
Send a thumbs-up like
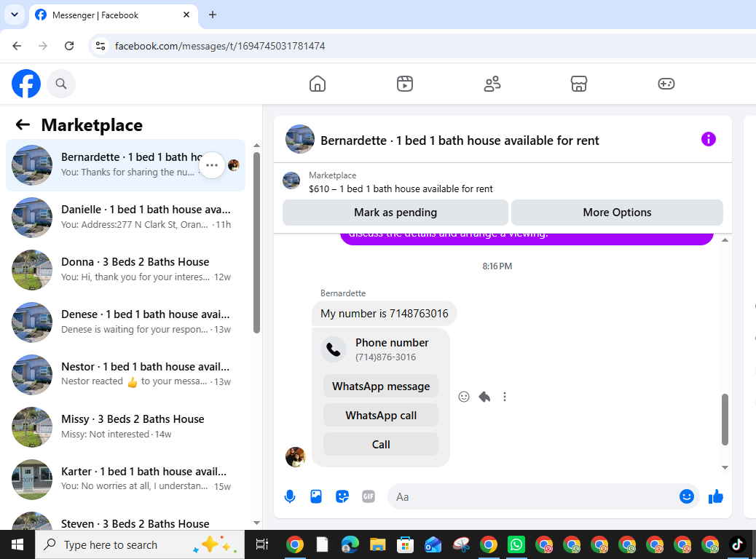click(715, 496)
